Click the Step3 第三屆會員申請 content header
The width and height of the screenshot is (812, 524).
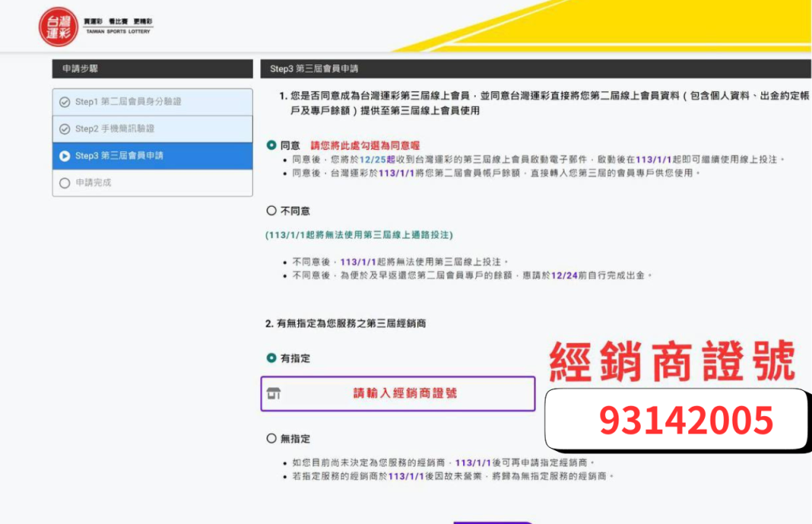tap(535, 68)
